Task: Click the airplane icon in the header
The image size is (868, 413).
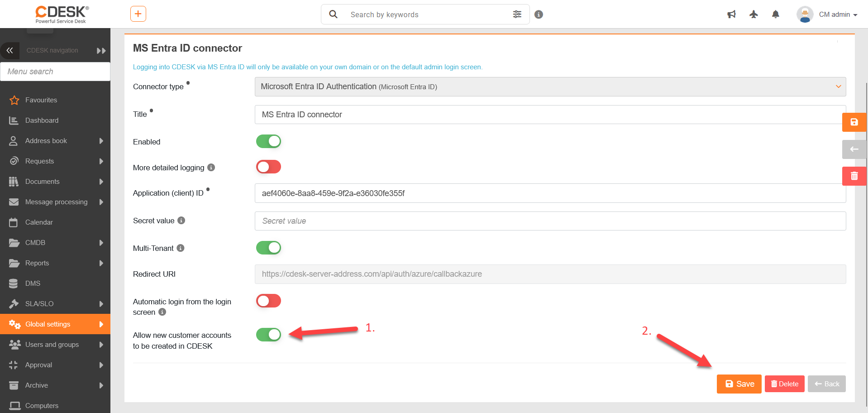Action: pos(754,14)
